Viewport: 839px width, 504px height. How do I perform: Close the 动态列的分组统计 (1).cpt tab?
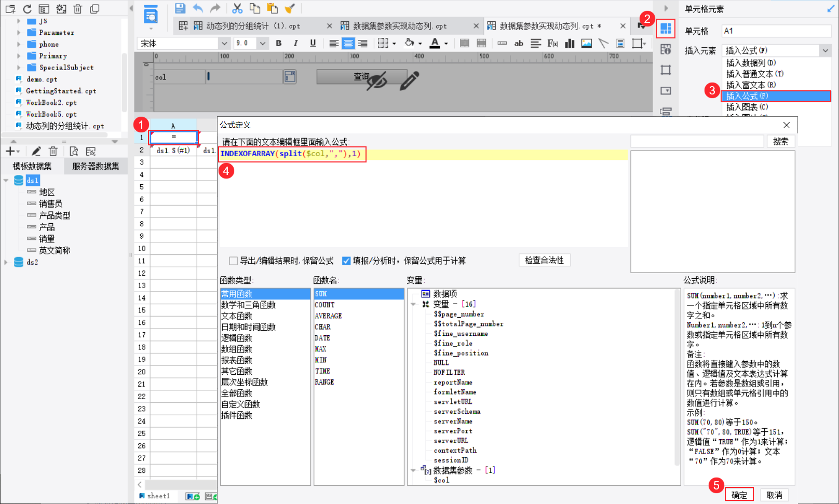(x=329, y=26)
